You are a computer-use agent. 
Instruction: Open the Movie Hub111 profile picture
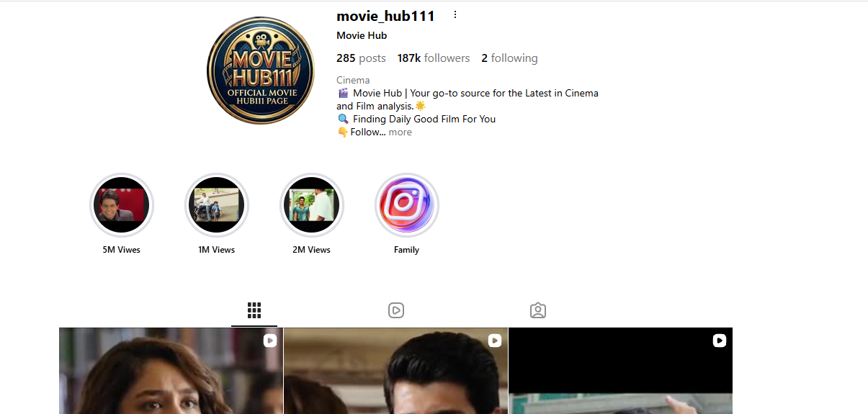tap(261, 71)
